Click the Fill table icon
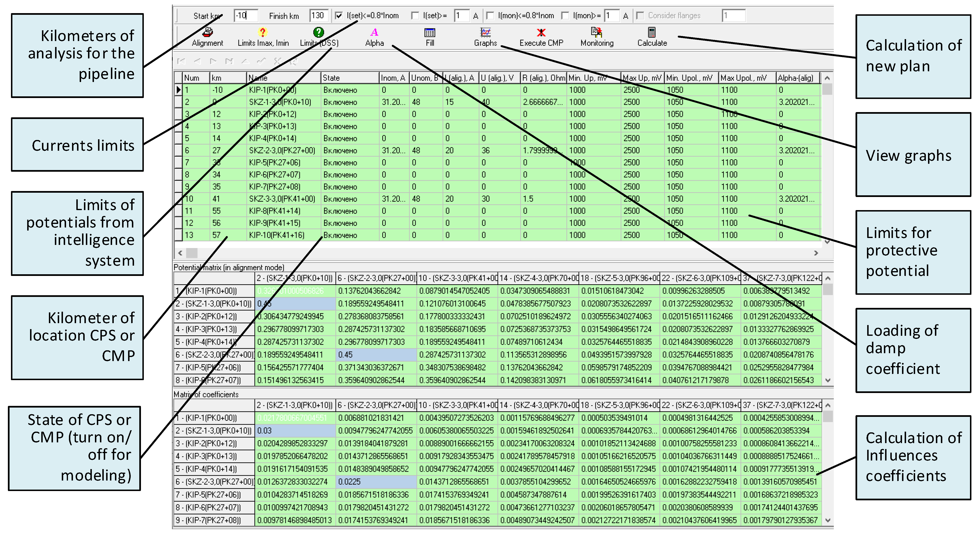Screen dimensions: 980x538 [x=430, y=33]
